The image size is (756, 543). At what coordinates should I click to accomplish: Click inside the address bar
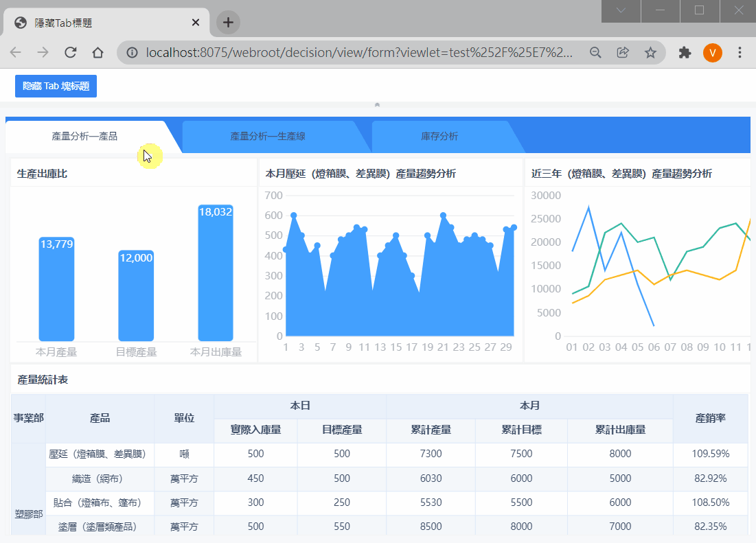click(x=343, y=52)
